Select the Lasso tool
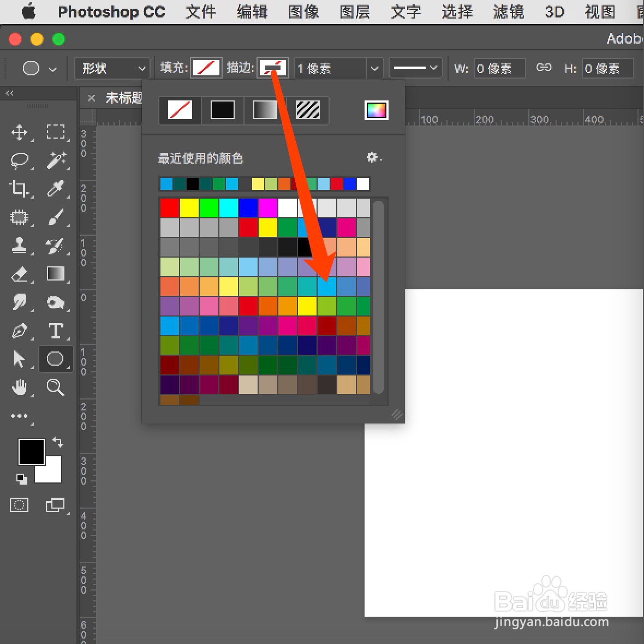 pos(19,160)
